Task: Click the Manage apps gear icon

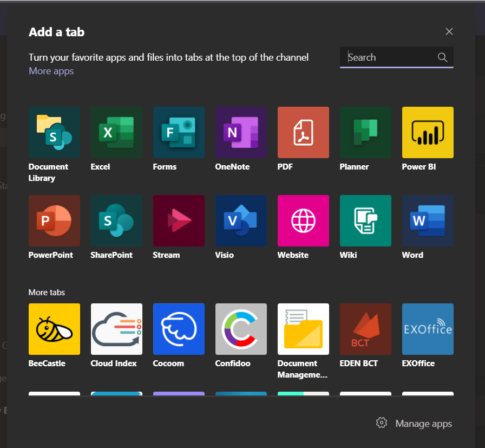Action: pos(382,423)
